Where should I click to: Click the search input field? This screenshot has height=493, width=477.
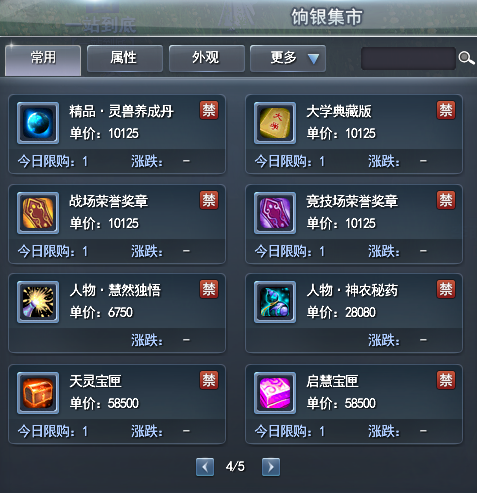[408, 58]
